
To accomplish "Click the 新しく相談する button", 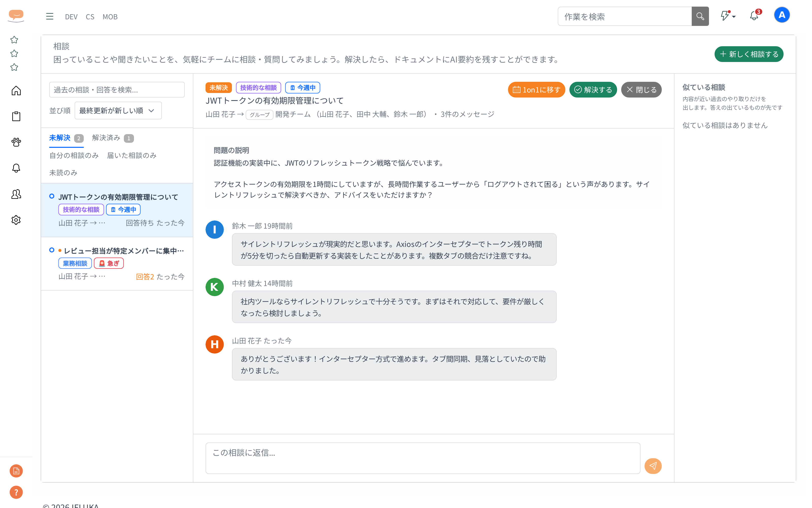I will click(x=749, y=54).
